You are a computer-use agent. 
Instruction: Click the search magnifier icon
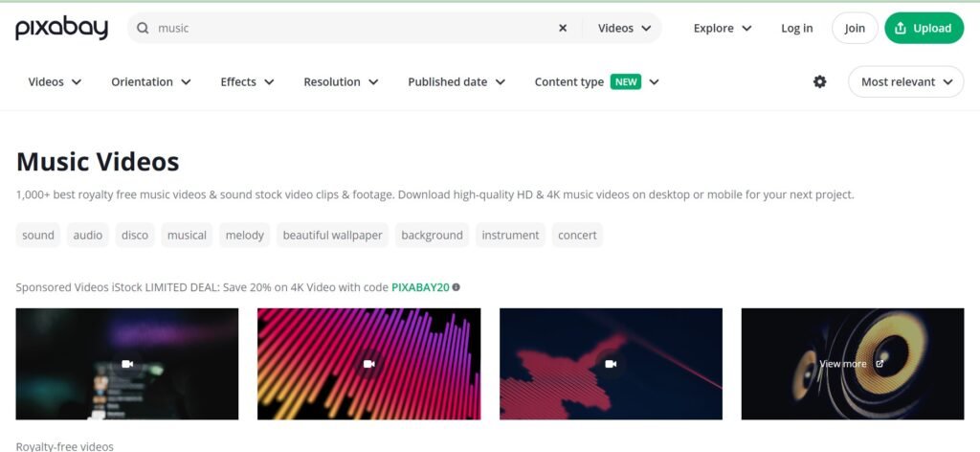tap(144, 28)
